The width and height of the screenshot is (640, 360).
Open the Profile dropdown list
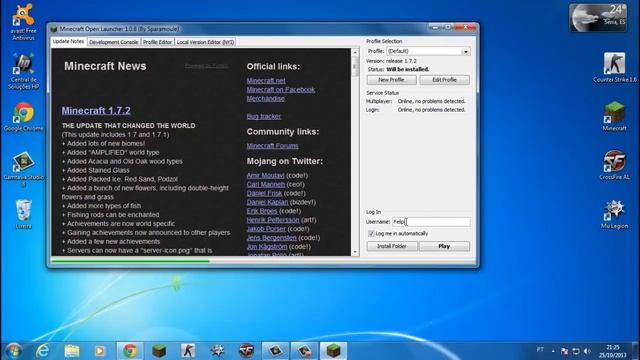[466, 51]
